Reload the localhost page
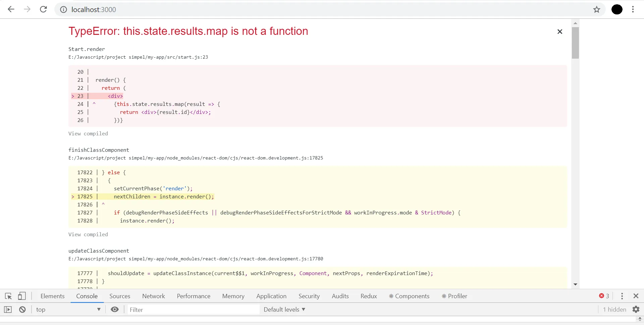The image size is (644, 325). (43, 9)
